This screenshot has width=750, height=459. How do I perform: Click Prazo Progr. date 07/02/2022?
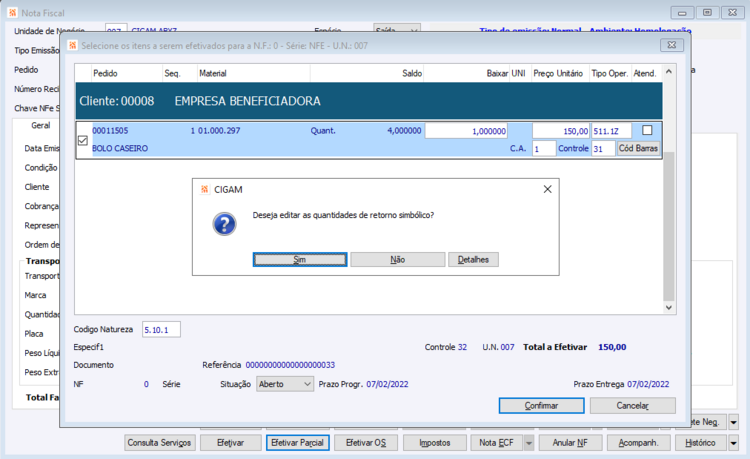tap(387, 384)
